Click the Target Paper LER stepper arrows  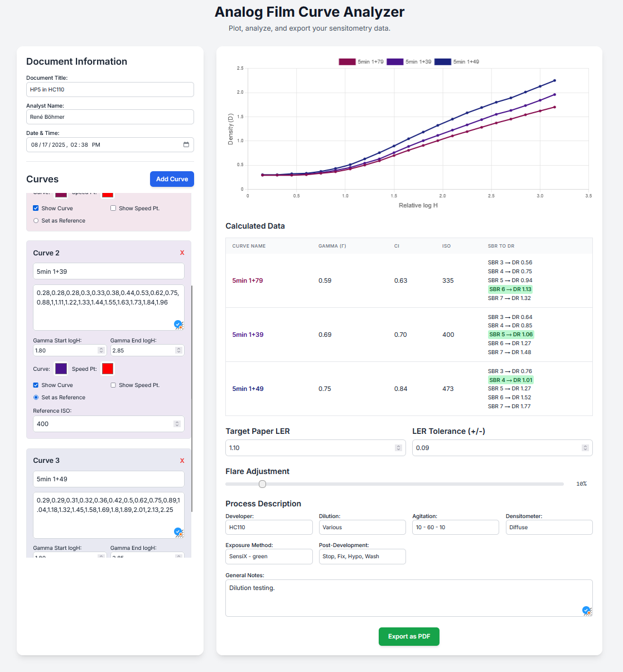pos(398,448)
